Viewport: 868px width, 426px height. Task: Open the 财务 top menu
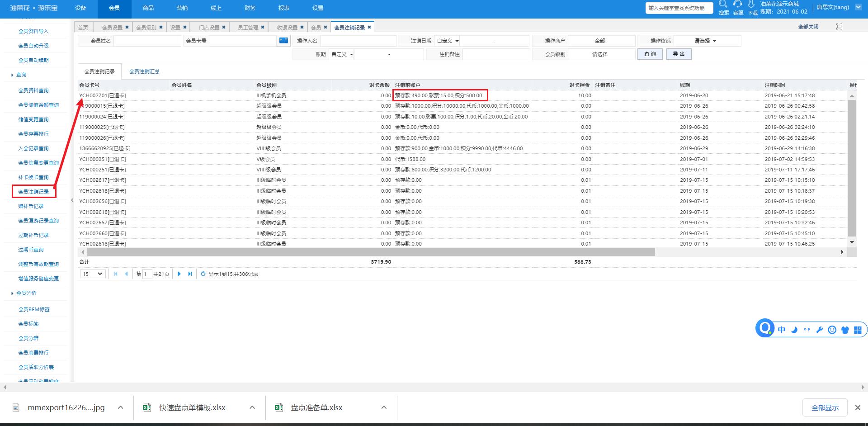coord(250,8)
